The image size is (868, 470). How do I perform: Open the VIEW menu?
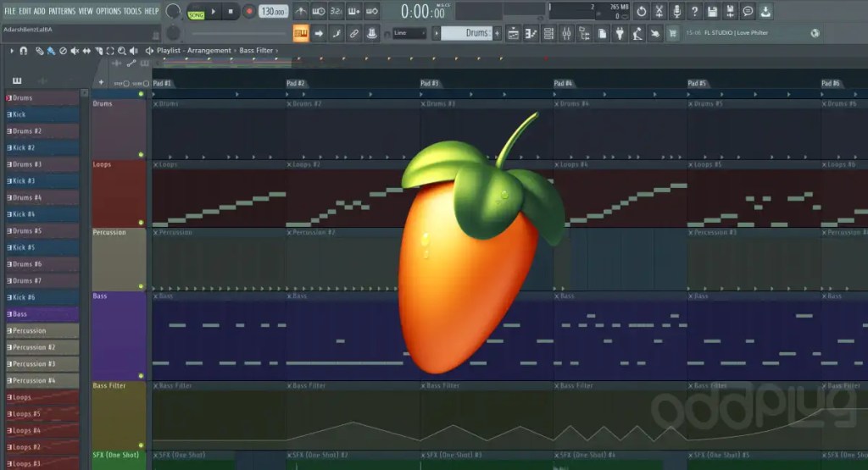[x=86, y=11]
